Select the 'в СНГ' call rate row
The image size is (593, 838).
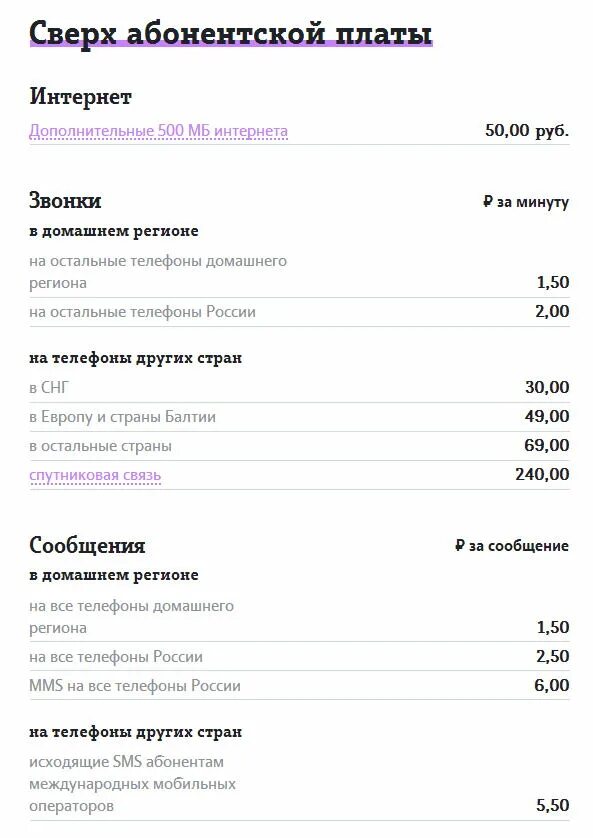299,388
